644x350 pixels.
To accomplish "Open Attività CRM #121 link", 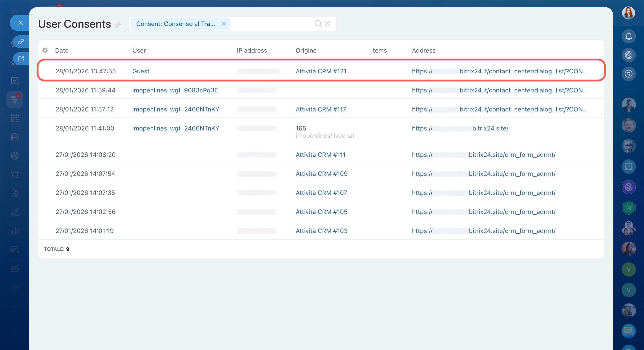I will pos(321,71).
